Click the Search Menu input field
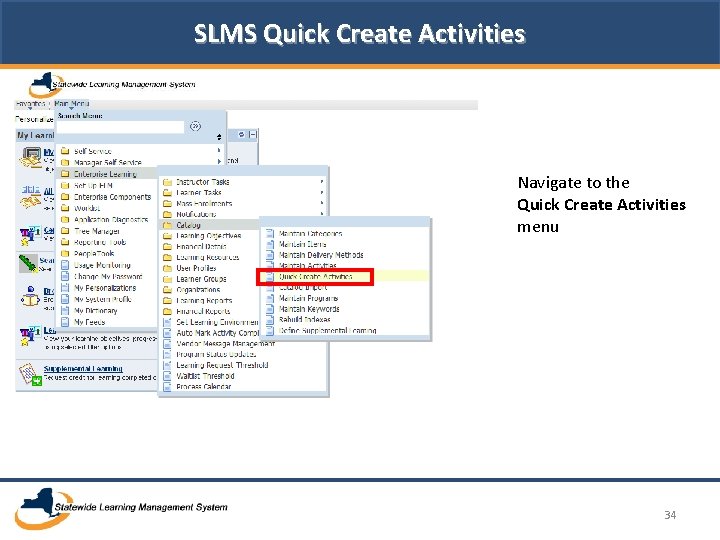Viewport: 720px width, 540px height. click(x=120, y=127)
